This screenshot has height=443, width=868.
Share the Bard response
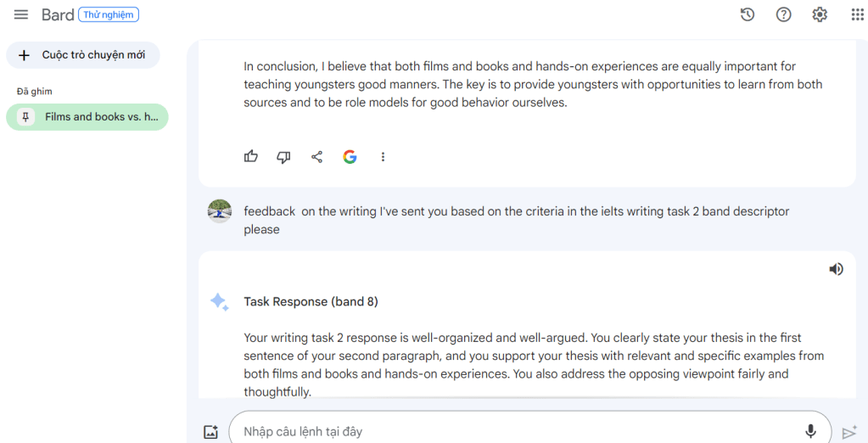point(316,156)
